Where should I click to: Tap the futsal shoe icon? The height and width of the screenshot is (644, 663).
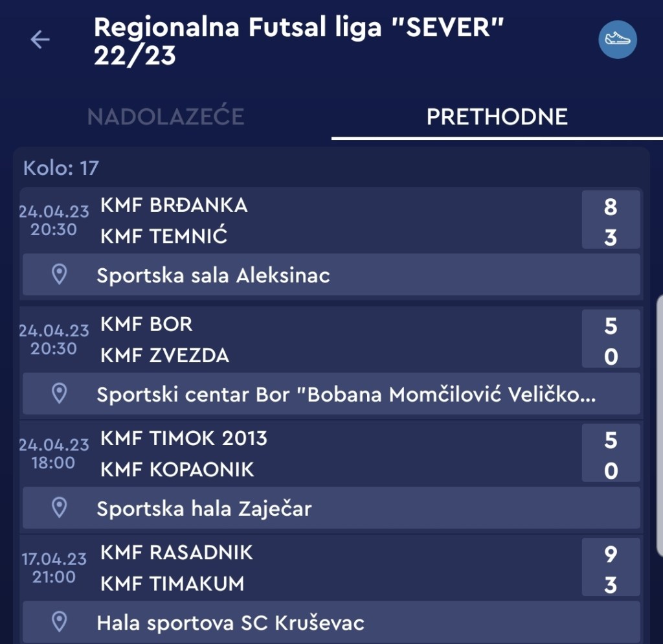point(617,40)
